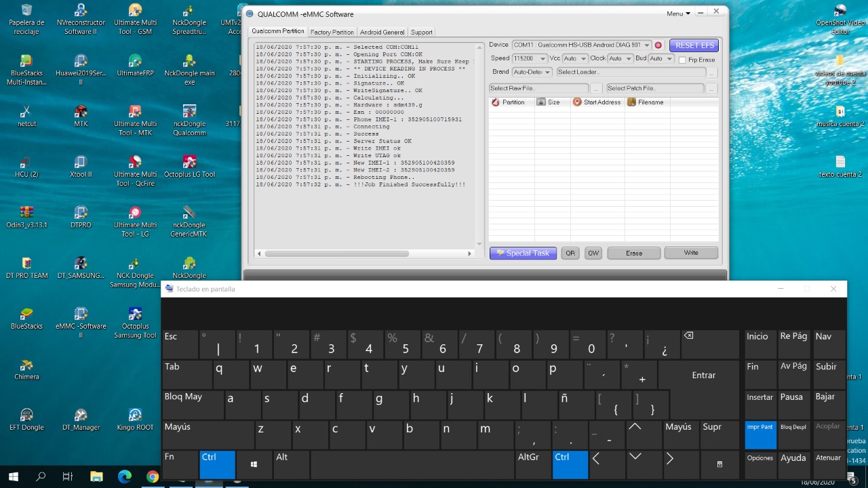Click the Filename column header
The image size is (868, 488).
tap(646, 102)
